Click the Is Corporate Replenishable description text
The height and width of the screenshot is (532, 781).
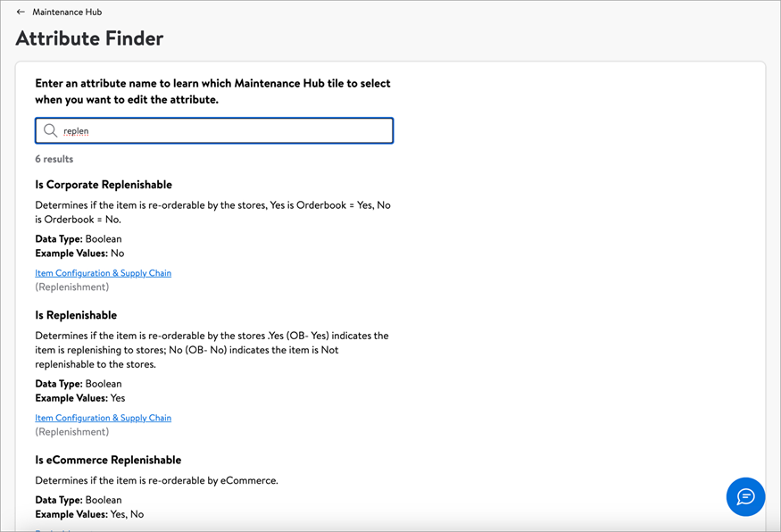212,212
